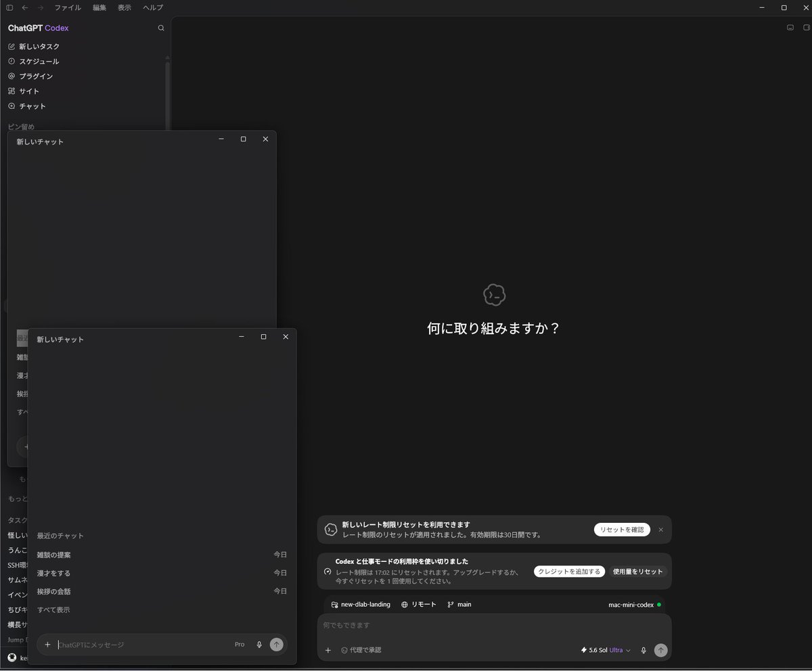
Task: Maximize the rear 新しいチャット window
Action: pos(243,139)
